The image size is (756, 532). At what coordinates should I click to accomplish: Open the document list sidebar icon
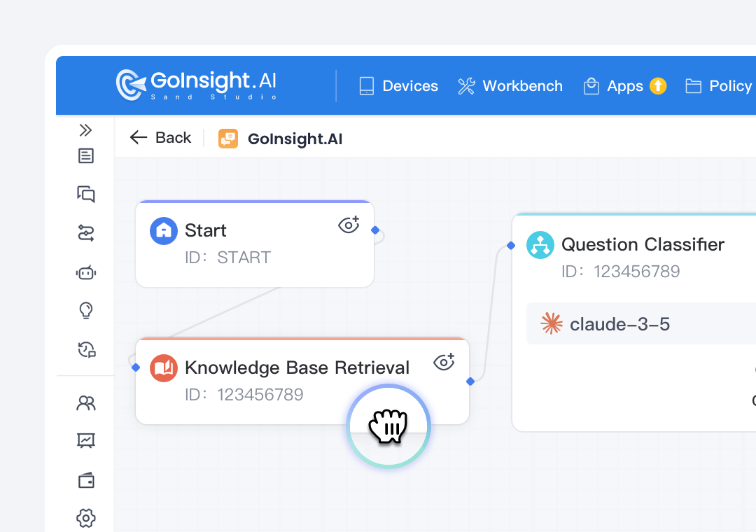86,156
